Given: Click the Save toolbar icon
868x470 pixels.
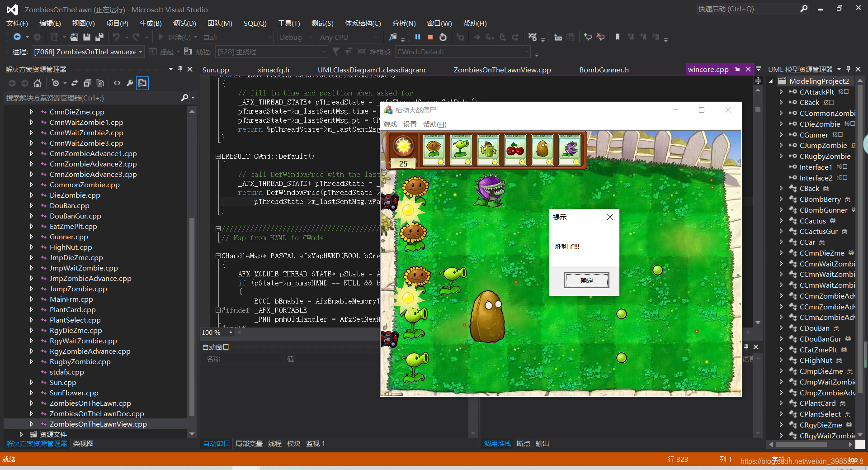Looking at the screenshot, I should click(x=87, y=37).
